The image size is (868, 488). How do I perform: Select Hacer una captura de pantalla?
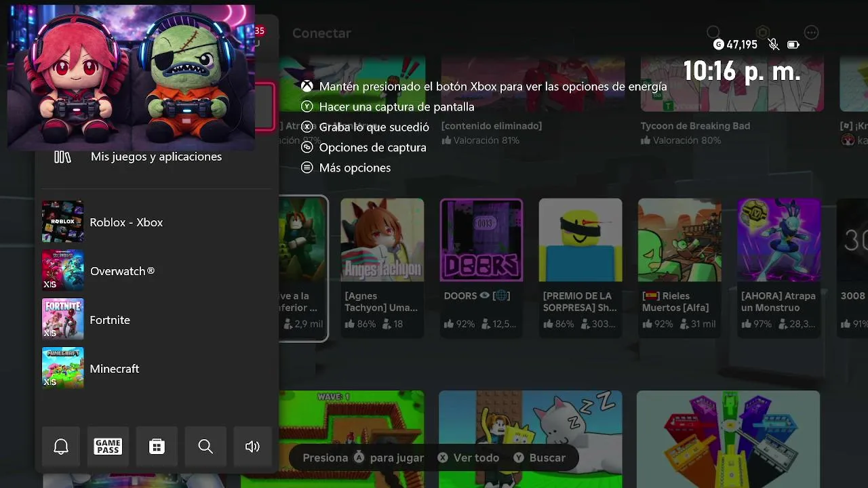coord(397,106)
